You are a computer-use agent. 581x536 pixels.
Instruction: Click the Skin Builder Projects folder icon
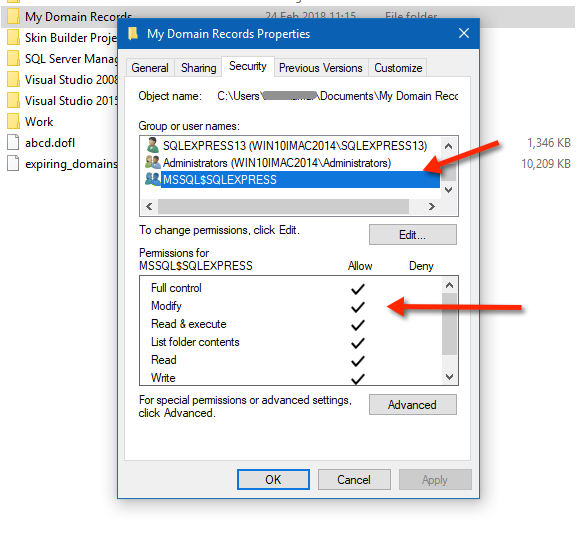point(13,37)
